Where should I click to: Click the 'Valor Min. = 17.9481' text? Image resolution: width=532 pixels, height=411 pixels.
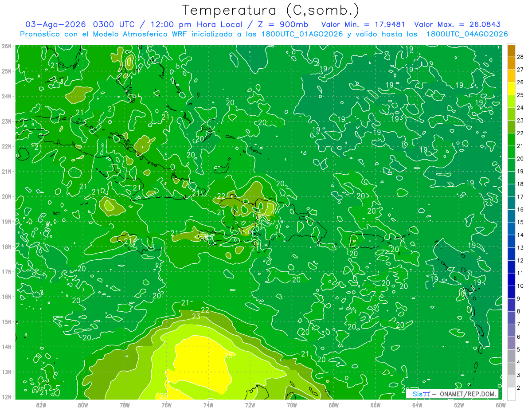[363, 24]
